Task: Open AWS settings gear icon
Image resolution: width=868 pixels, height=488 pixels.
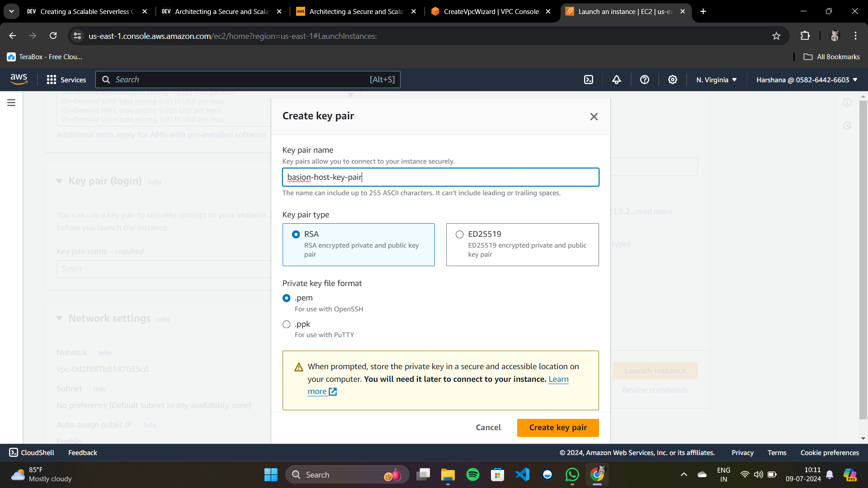Action: pyautogui.click(x=673, y=80)
